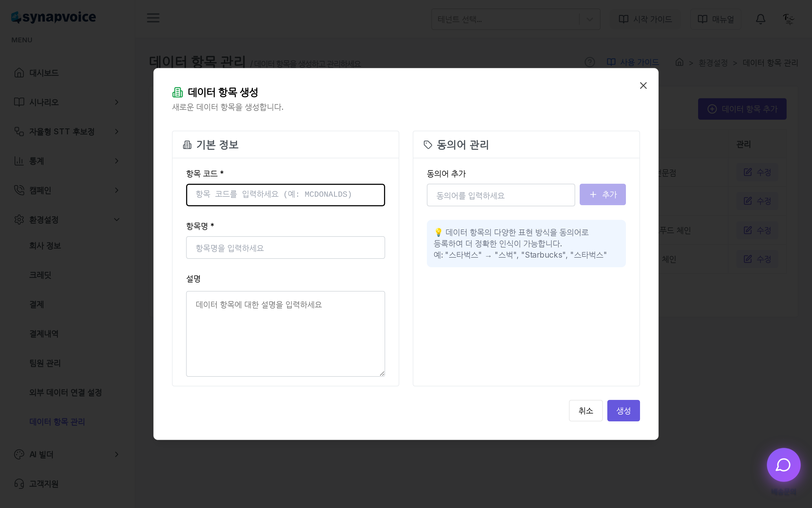Click the 동의어 입력 field
812x508 pixels.
501,195
